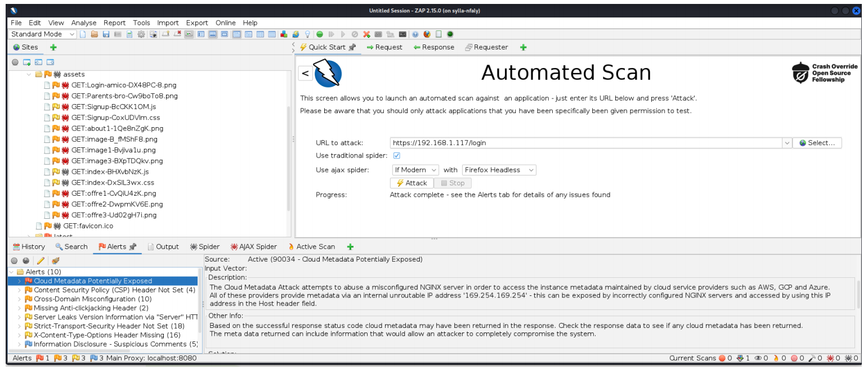Click the target icon in Alerts toolbar
This screenshot has height=369, width=868.
click(x=15, y=260)
